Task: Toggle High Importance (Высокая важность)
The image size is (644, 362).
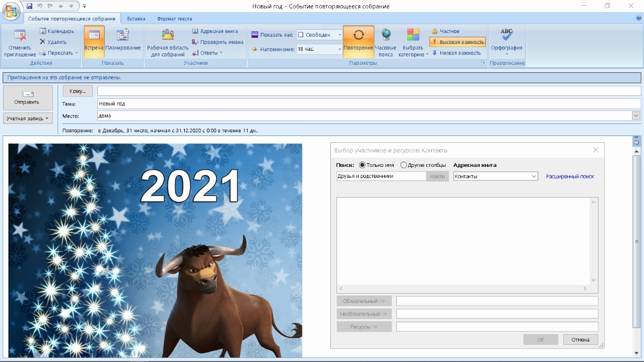Action: pos(457,42)
